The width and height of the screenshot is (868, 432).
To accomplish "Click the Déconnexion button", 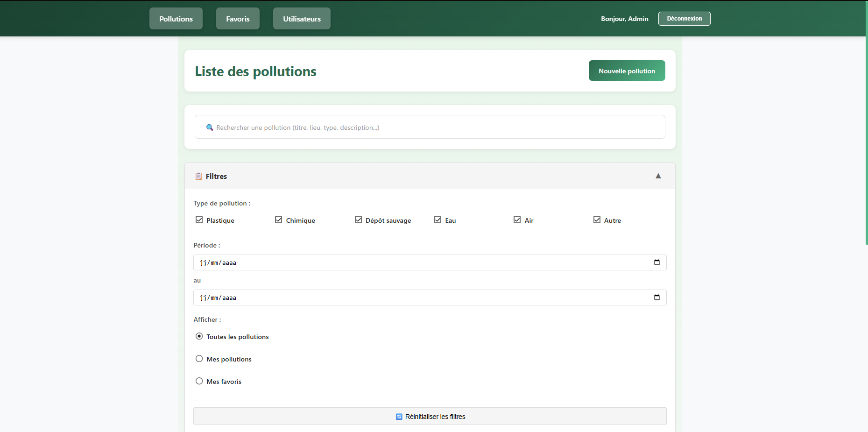I will click(x=685, y=19).
